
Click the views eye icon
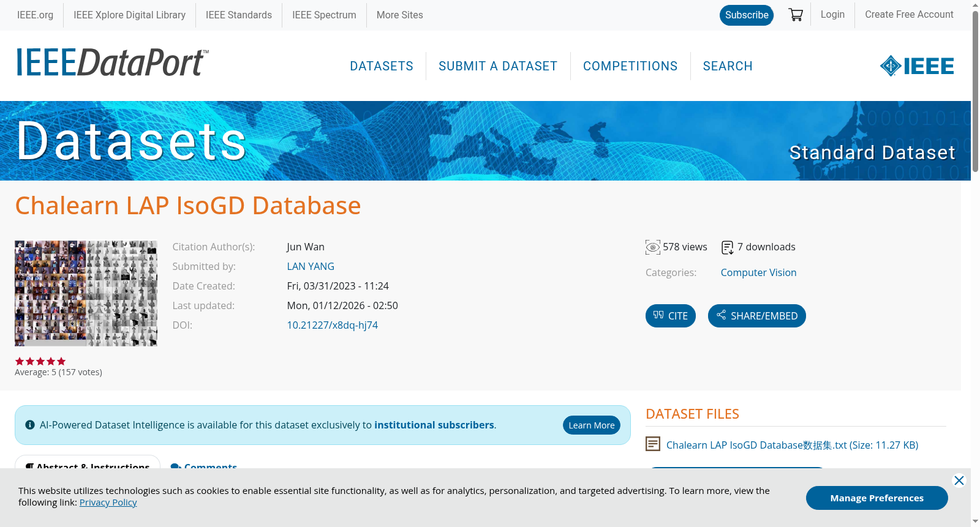point(653,247)
